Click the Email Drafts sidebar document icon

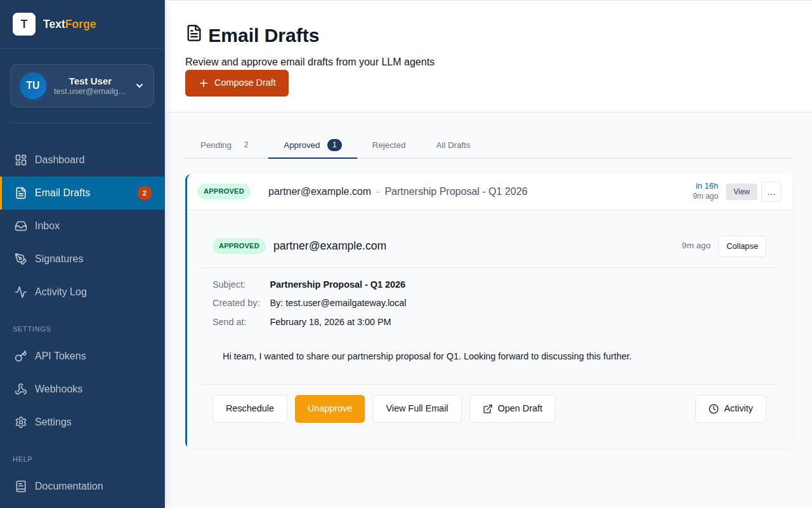click(21, 193)
